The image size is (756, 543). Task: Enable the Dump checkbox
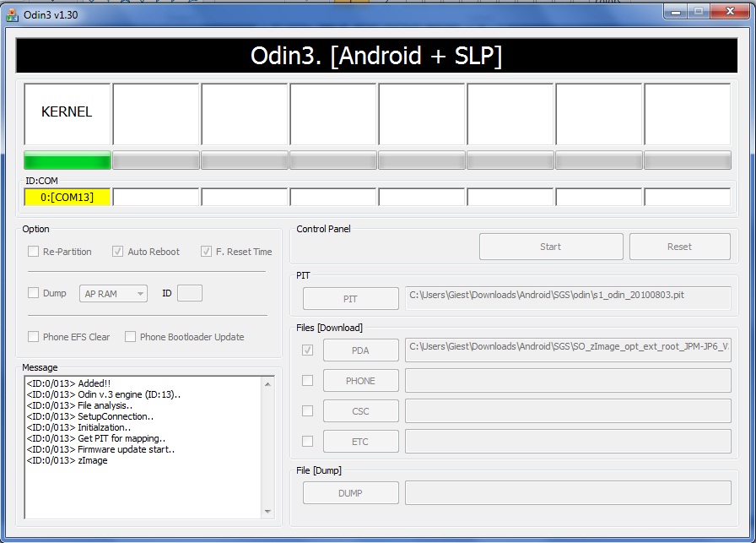(33, 293)
